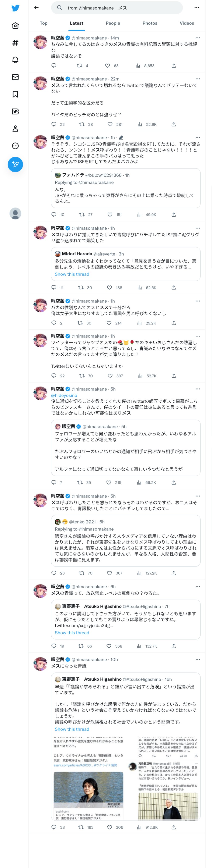
Task: Like the tweet with 63 likes
Action: click(x=108, y=66)
